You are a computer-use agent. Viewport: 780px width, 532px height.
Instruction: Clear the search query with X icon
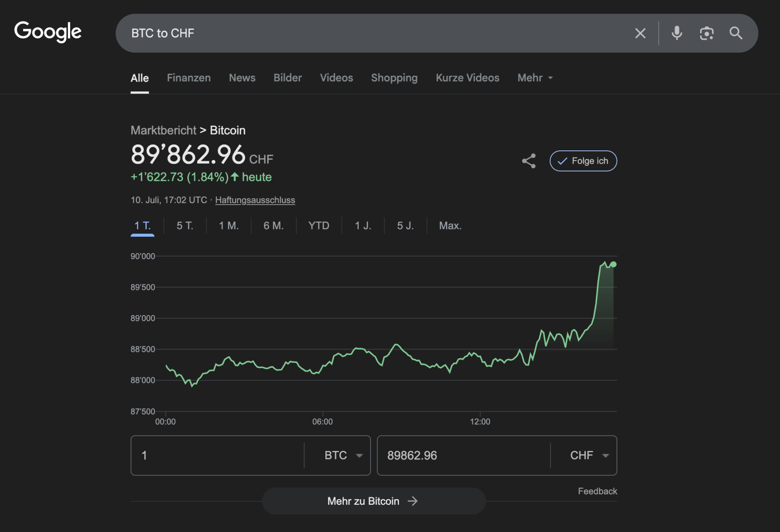pos(640,33)
